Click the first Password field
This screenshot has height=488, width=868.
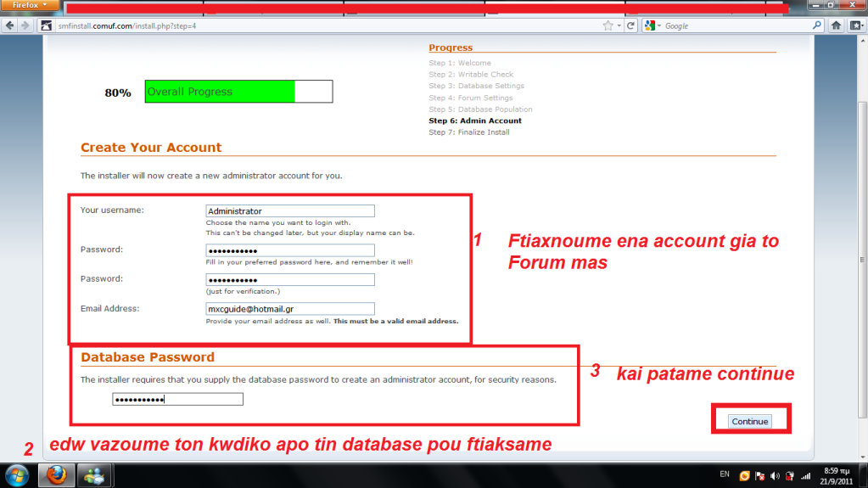(x=289, y=250)
